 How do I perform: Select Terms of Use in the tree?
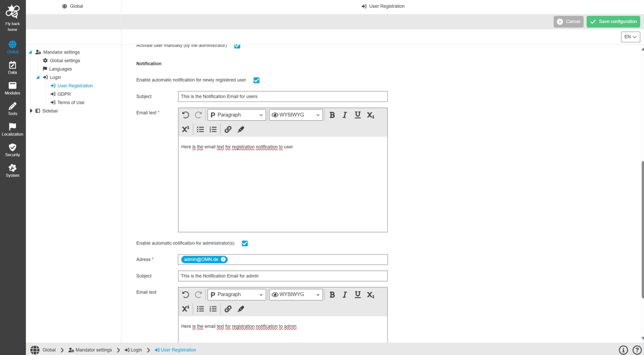point(67,103)
